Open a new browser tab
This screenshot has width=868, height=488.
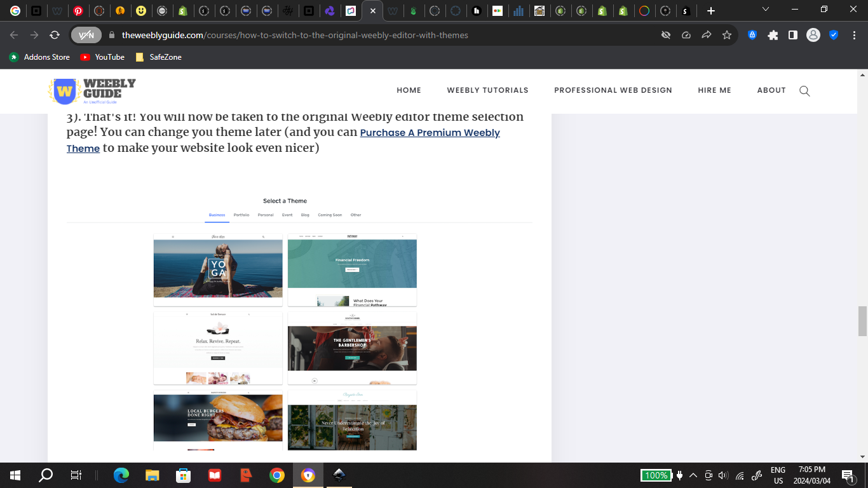point(711,11)
